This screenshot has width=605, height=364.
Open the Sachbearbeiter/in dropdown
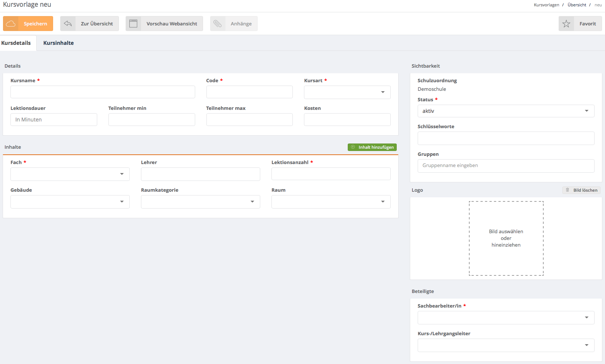(506, 318)
